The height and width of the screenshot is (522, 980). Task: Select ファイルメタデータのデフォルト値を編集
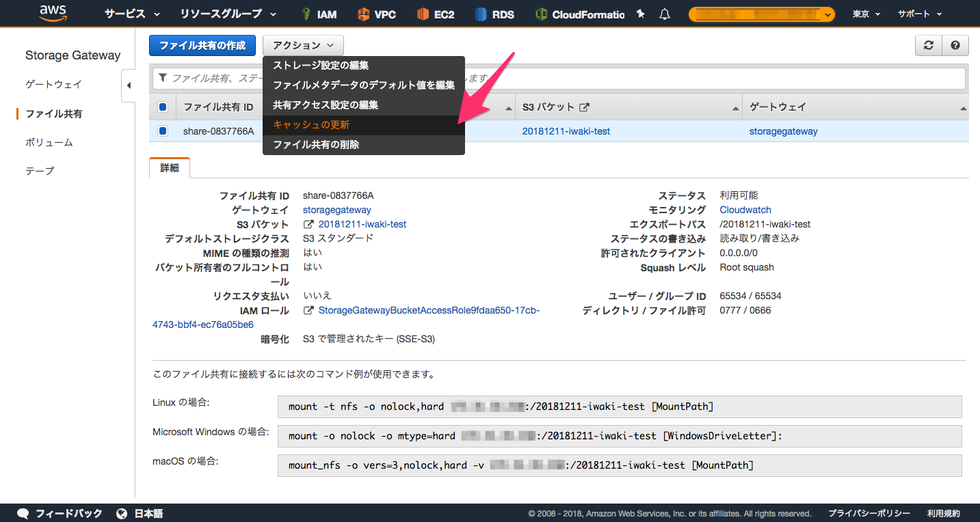pyautogui.click(x=364, y=85)
